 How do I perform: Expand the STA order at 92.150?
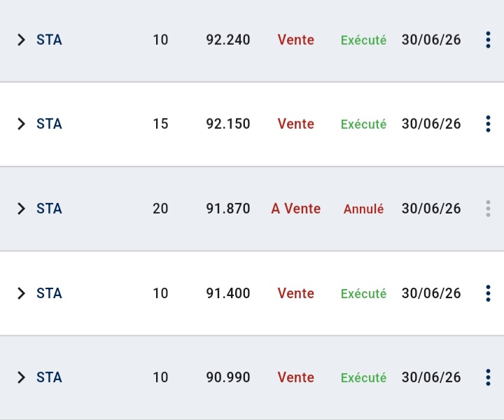[21, 124]
